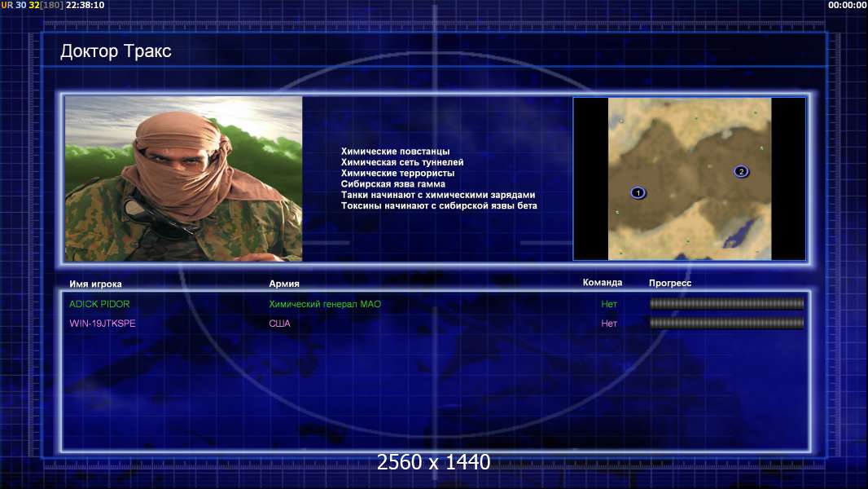
Task: Click the Имя игрока column header
Action: [95, 284]
